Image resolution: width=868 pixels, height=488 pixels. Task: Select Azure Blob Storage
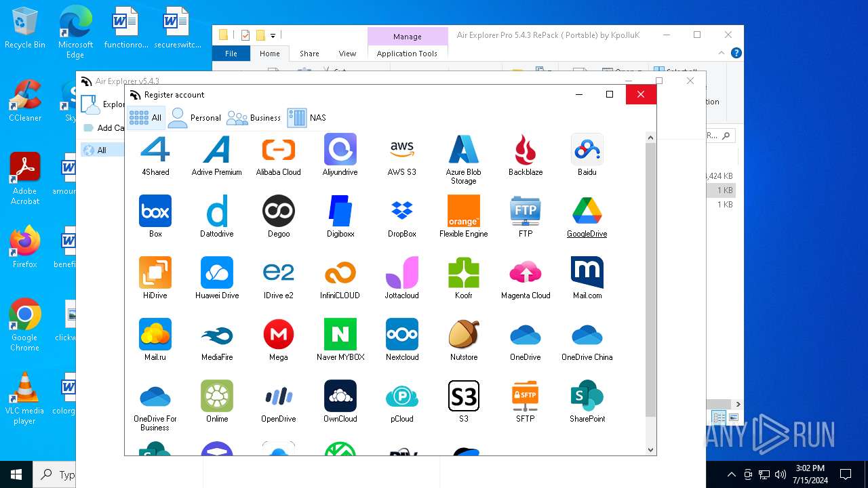[x=464, y=160]
